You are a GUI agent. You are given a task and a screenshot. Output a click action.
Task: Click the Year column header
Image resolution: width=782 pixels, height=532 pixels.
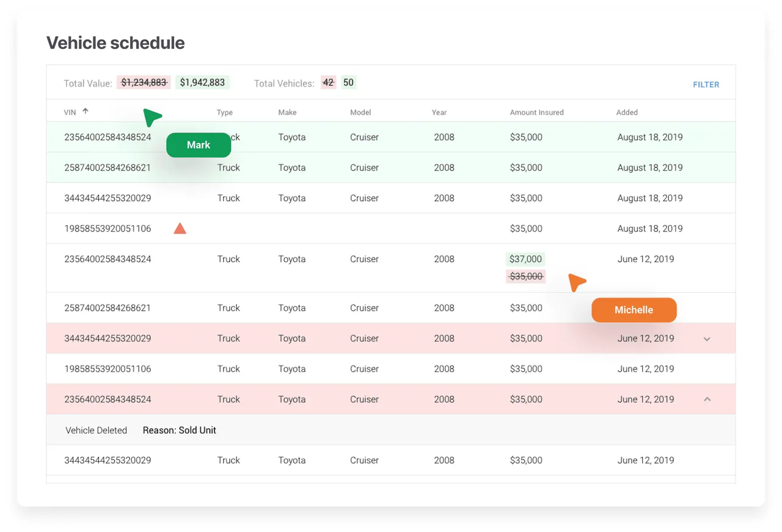(x=439, y=112)
